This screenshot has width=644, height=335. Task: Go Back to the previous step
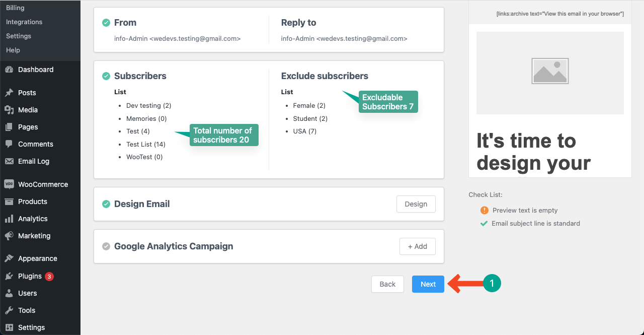coord(387,284)
